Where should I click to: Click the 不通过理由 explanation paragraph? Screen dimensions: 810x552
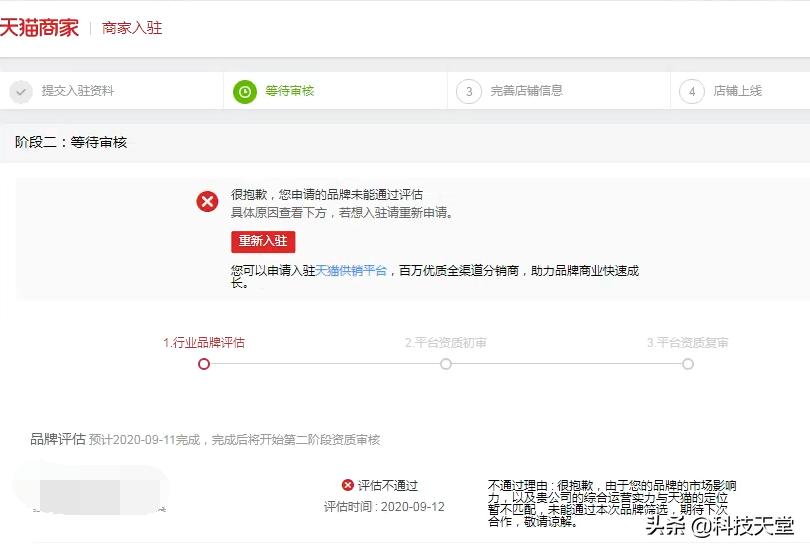(x=612, y=503)
